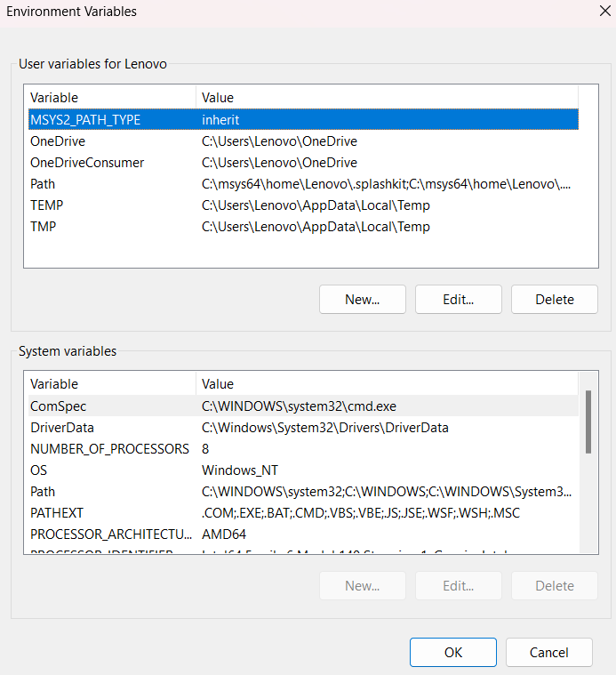Select DriverData system variable
616x675 pixels.
point(303,428)
